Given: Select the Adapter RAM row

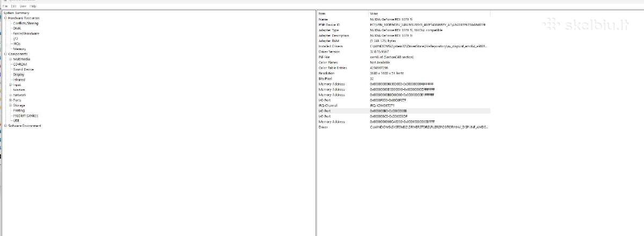Looking at the screenshot, I should (x=404, y=41).
